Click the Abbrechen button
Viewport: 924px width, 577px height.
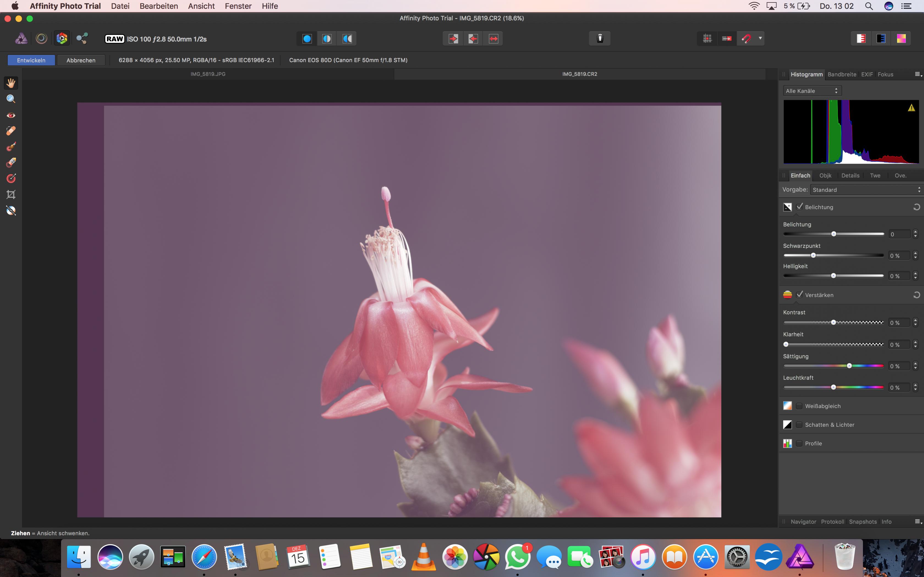coord(81,60)
